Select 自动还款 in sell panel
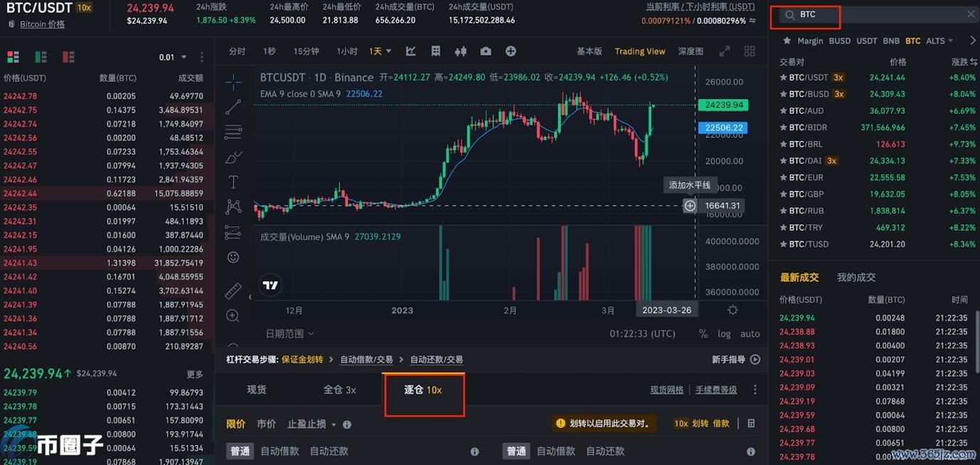This screenshot has height=465, width=980. click(605, 451)
